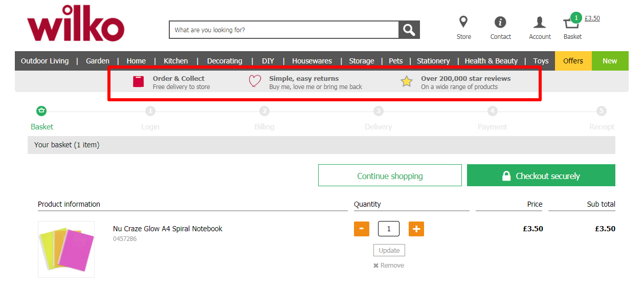Open the Kitchen menu

176,61
